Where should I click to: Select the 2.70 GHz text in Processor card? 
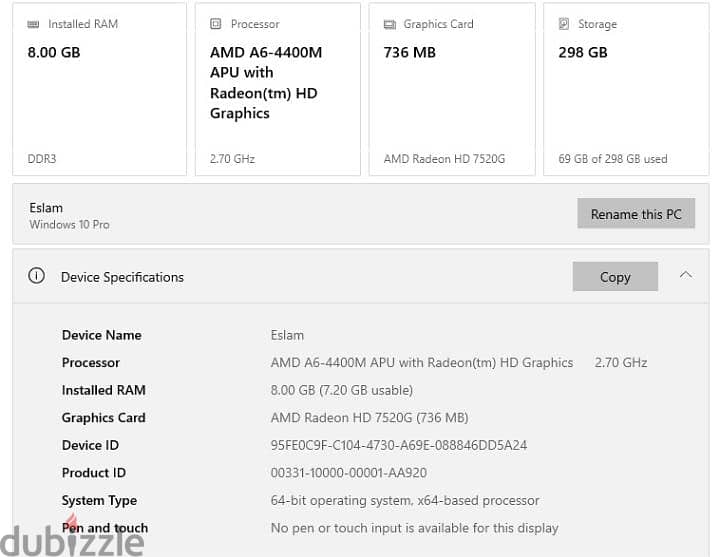point(232,159)
